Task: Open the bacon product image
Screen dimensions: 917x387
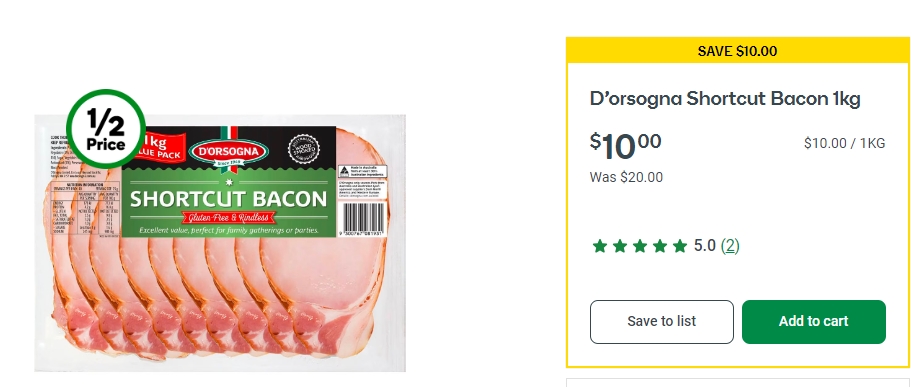Action: point(220,243)
